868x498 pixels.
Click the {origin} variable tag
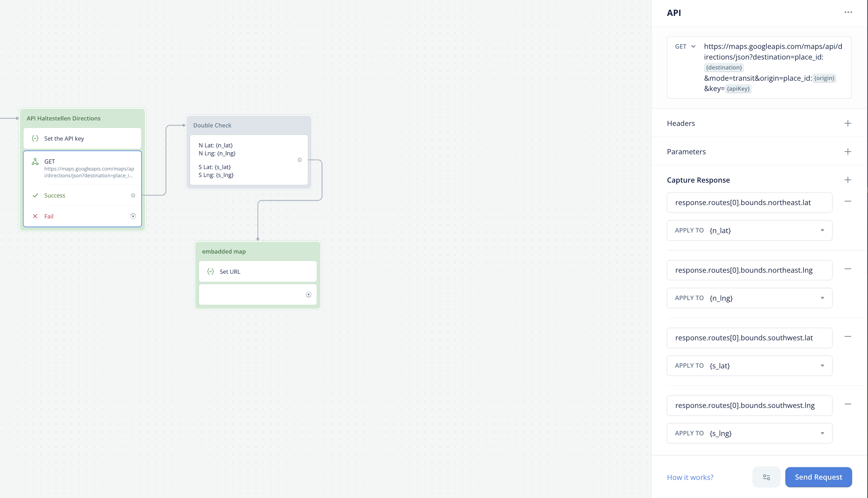click(824, 78)
